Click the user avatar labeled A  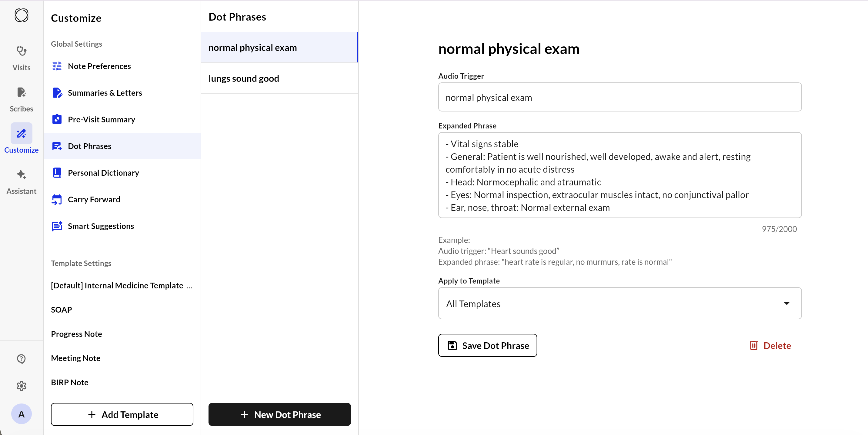21,414
